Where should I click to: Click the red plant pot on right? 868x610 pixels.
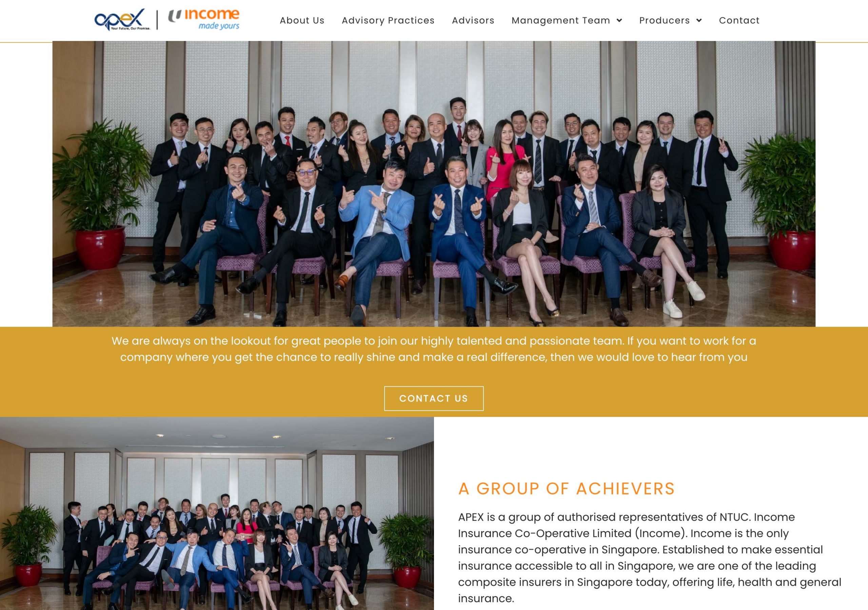792,250
